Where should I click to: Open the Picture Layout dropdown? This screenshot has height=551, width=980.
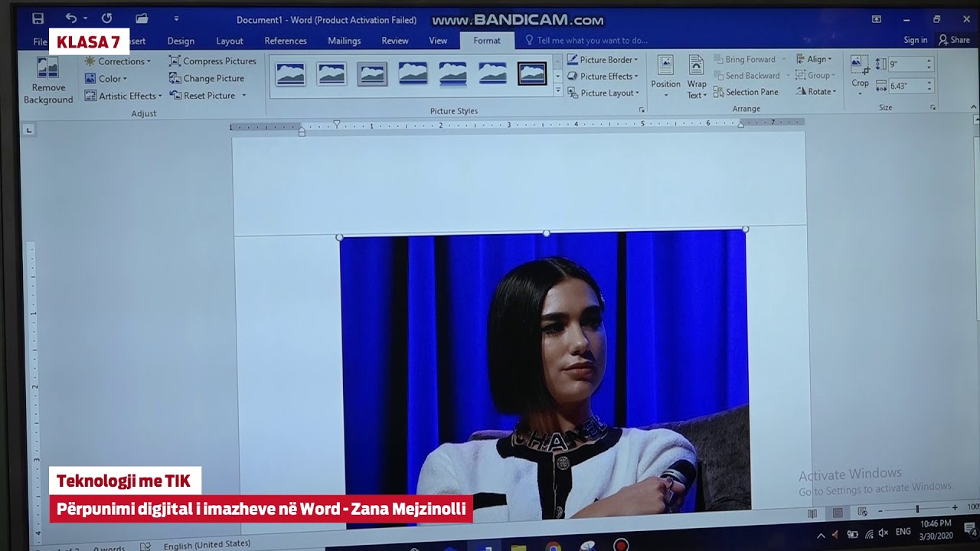coord(603,93)
